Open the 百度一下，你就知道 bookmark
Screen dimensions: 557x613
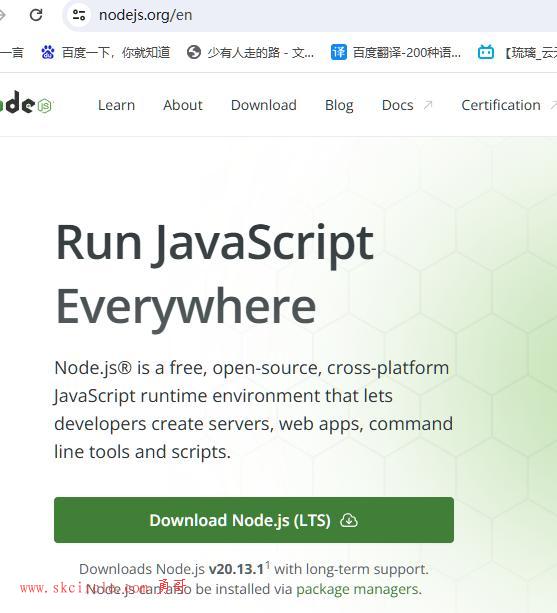106,52
